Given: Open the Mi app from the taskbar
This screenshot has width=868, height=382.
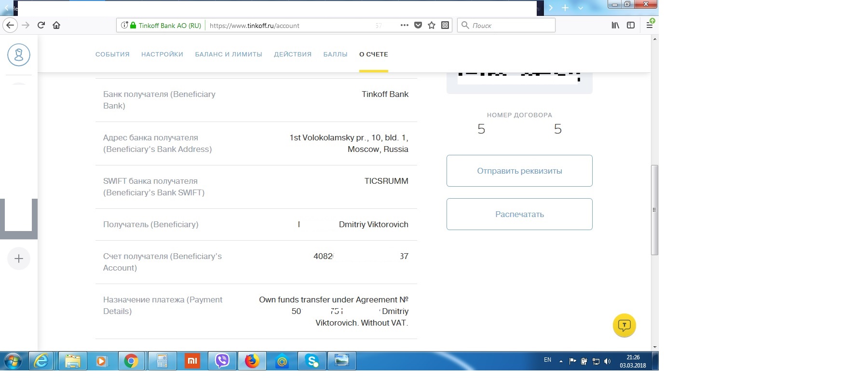Looking at the screenshot, I should pos(192,361).
